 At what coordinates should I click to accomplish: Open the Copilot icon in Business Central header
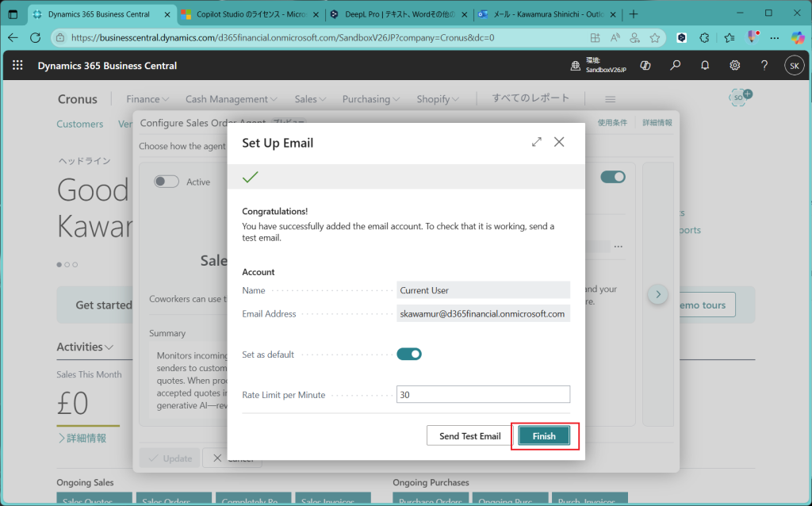645,65
